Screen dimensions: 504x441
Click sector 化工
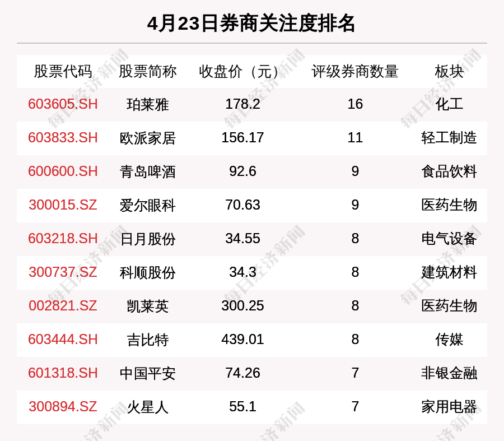449,104
